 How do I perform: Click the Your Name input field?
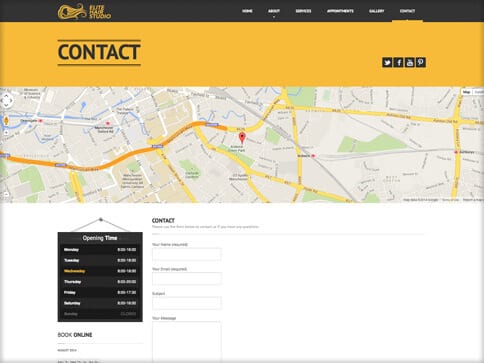click(187, 254)
